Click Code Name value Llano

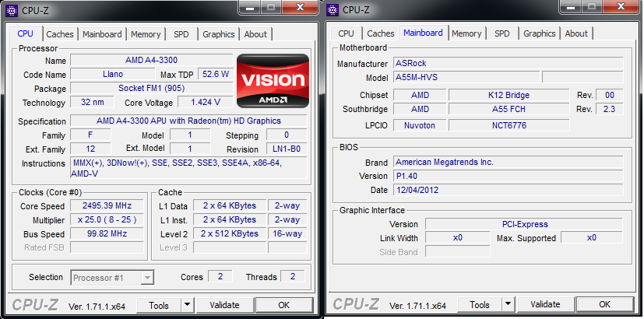coord(113,75)
